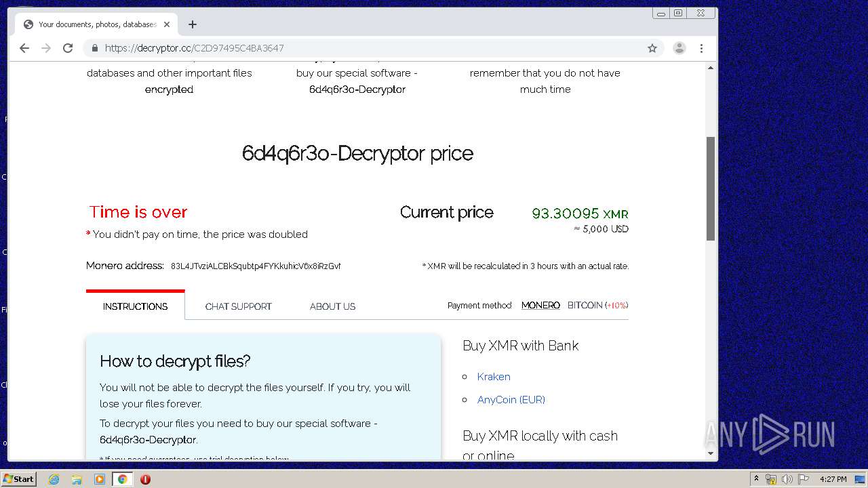
Task: Open Action Center flag icon
Action: [x=804, y=479]
